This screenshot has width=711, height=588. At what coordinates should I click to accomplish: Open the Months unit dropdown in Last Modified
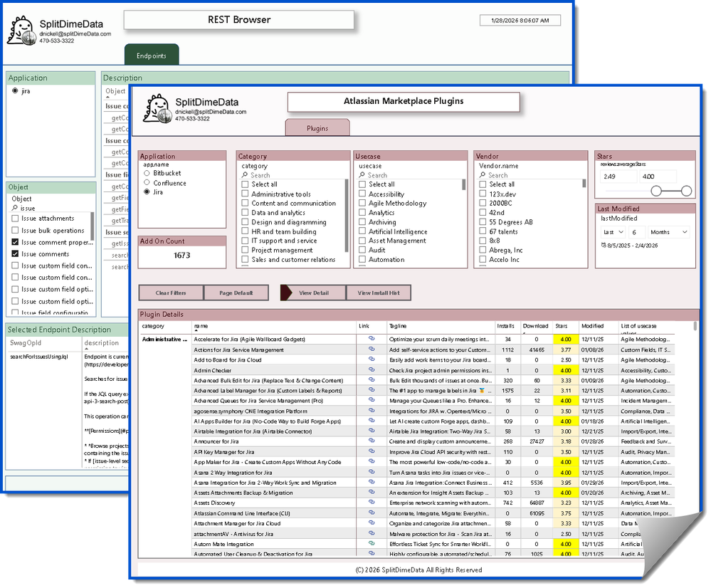[669, 232]
